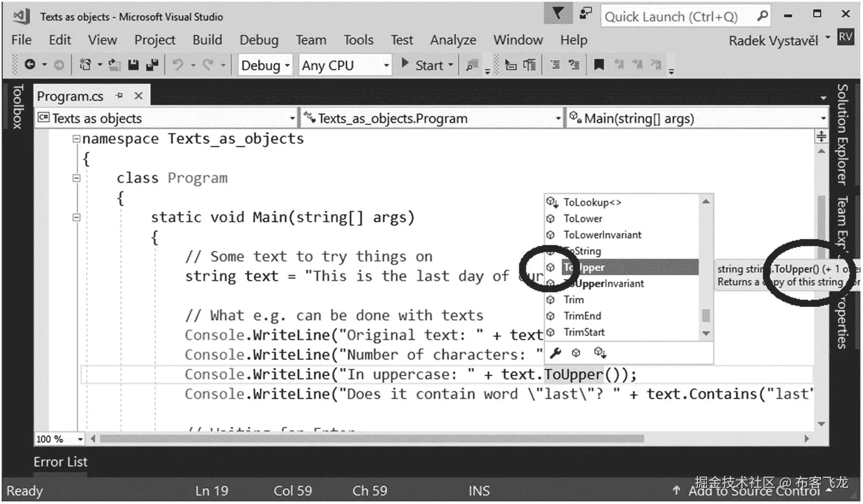Click the Save All toolbar icon
863x504 pixels.
click(x=152, y=65)
